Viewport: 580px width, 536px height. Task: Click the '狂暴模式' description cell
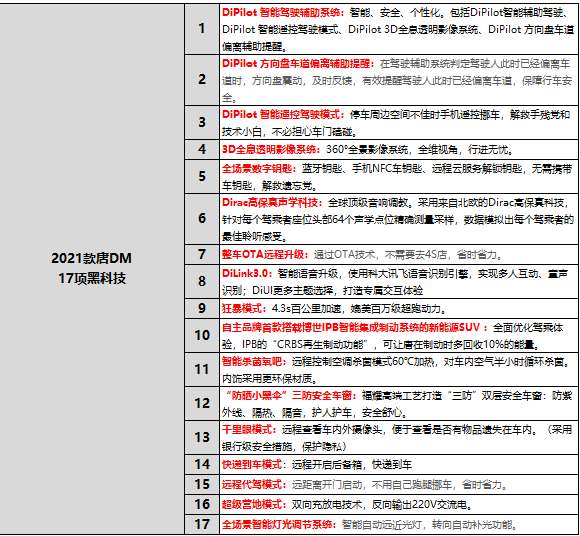pyautogui.click(x=399, y=308)
